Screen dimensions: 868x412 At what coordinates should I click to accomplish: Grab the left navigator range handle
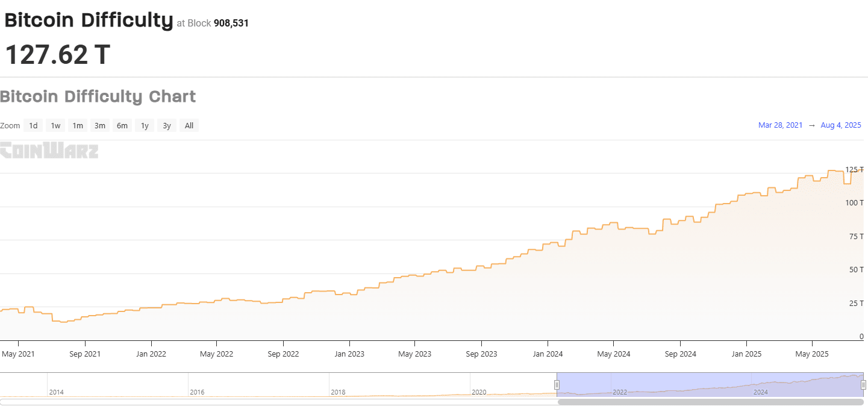click(557, 384)
